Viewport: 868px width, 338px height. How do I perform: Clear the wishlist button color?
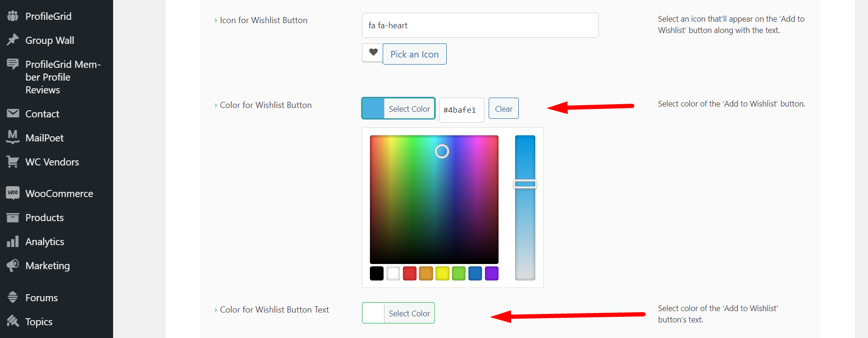coord(503,108)
